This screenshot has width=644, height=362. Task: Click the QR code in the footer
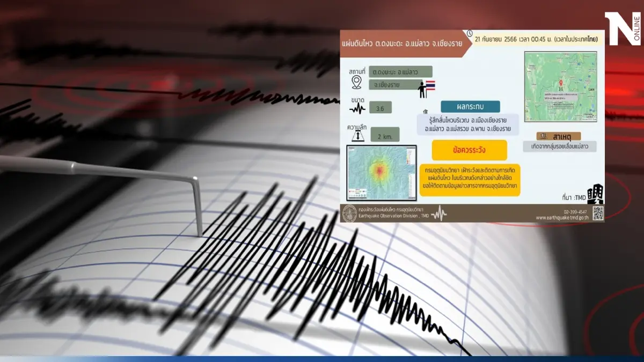point(598,213)
